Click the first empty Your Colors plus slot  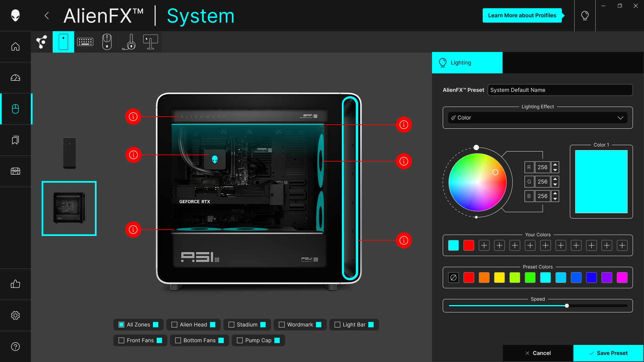pyautogui.click(x=484, y=245)
